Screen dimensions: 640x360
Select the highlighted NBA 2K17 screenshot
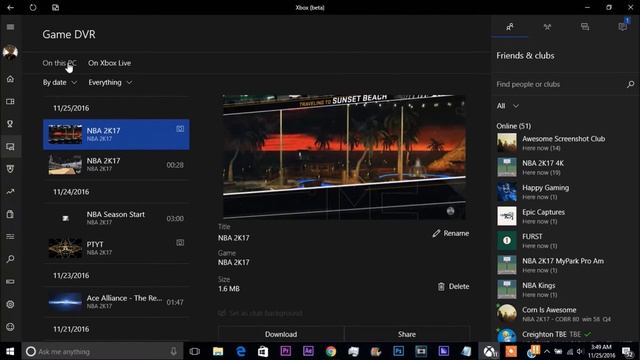click(116, 134)
